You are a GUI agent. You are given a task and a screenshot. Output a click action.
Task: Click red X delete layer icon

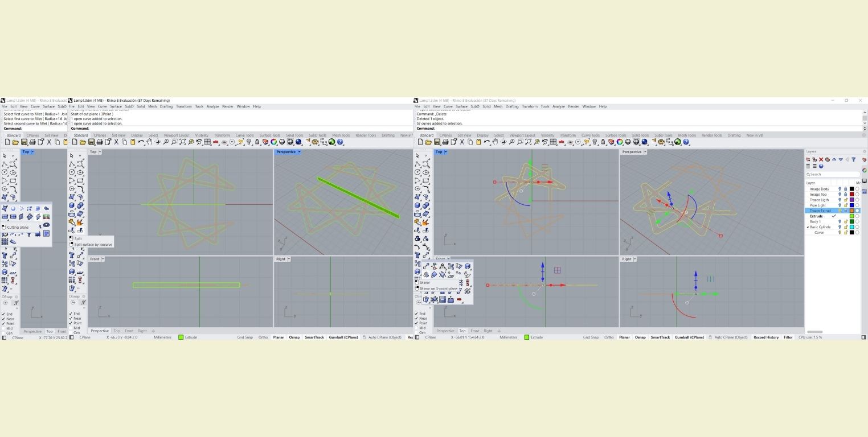[x=821, y=159]
